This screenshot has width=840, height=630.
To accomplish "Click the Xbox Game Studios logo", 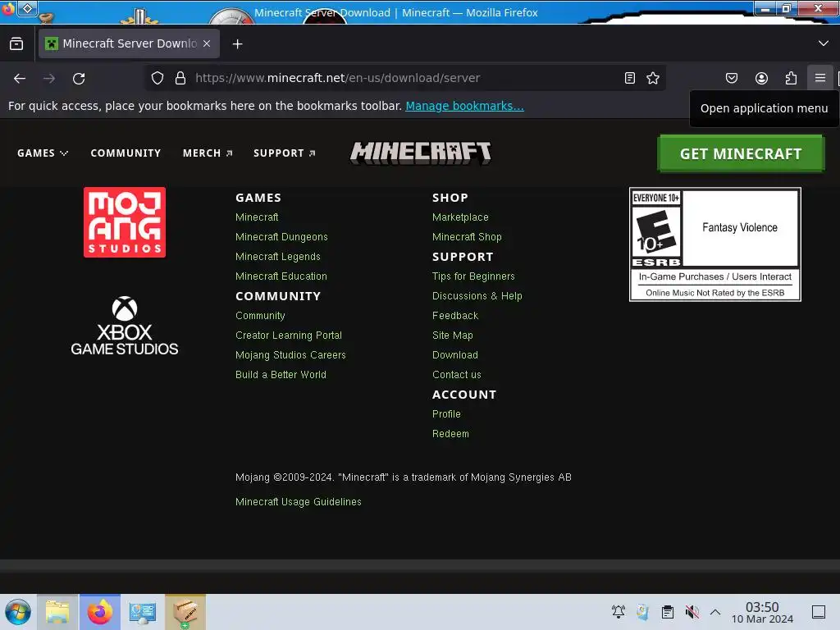I will [x=125, y=326].
